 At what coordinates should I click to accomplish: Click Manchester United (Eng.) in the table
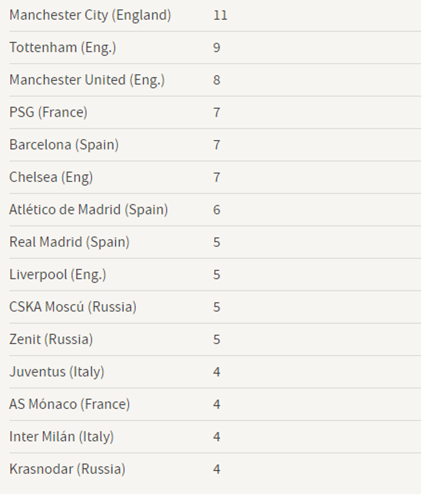[x=87, y=80]
